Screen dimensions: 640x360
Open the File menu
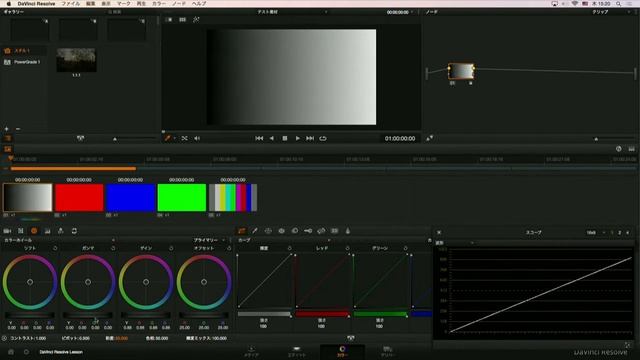pyautogui.click(x=71, y=4)
